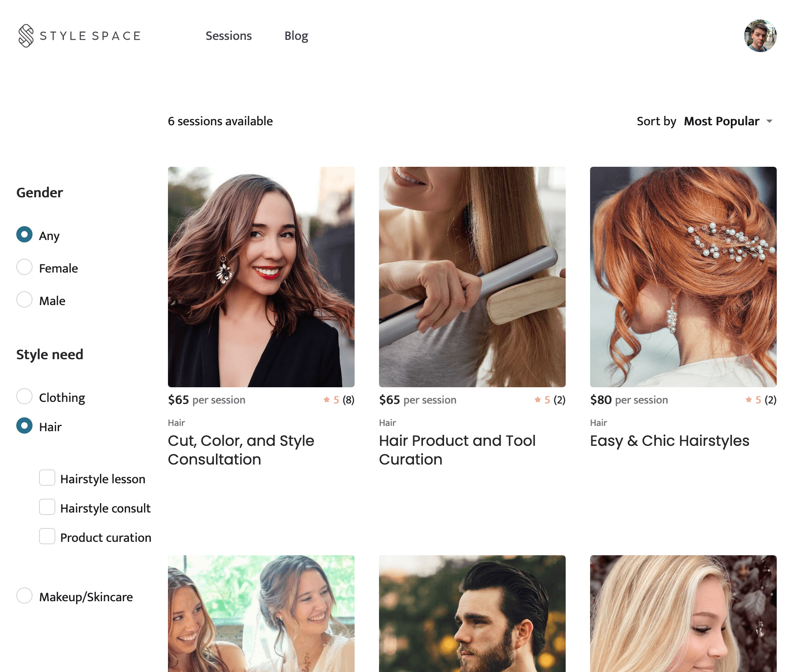Open the hair straightener session photo
This screenshot has height=672, width=793.
(472, 277)
